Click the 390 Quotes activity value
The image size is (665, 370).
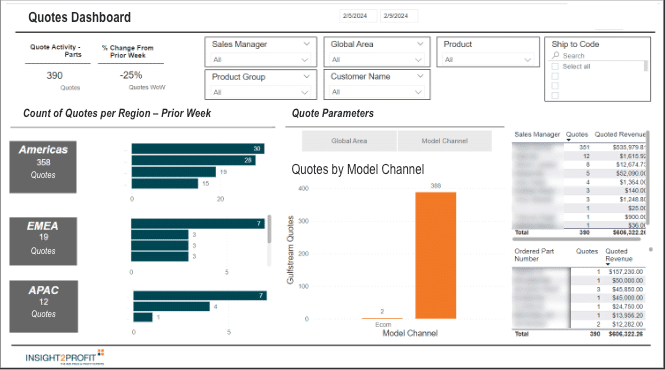(x=55, y=76)
